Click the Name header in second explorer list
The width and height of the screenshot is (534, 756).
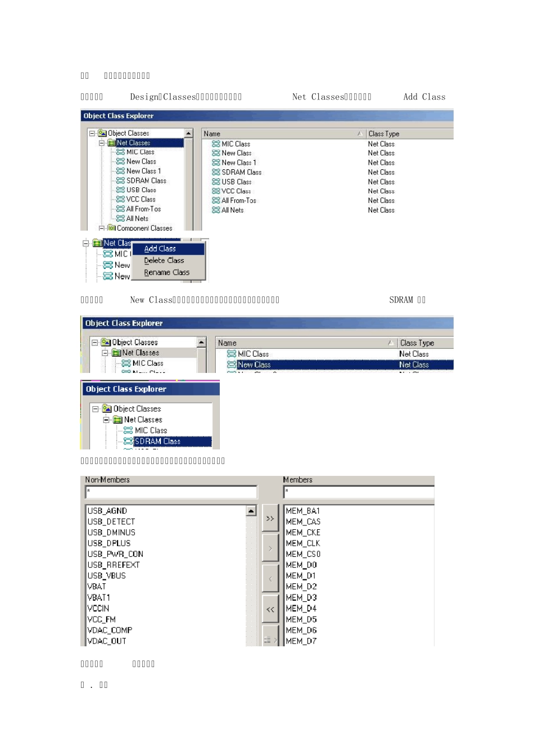306,343
